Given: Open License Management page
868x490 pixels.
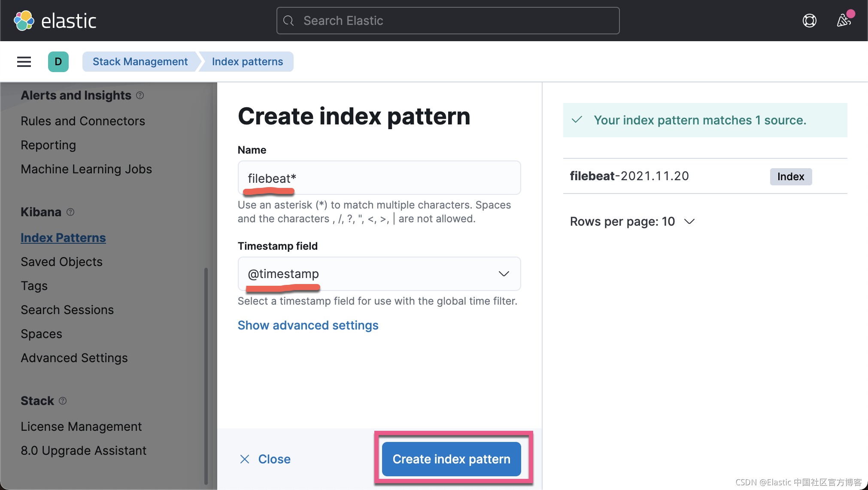Looking at the screenshot, I should pos(81,426).
